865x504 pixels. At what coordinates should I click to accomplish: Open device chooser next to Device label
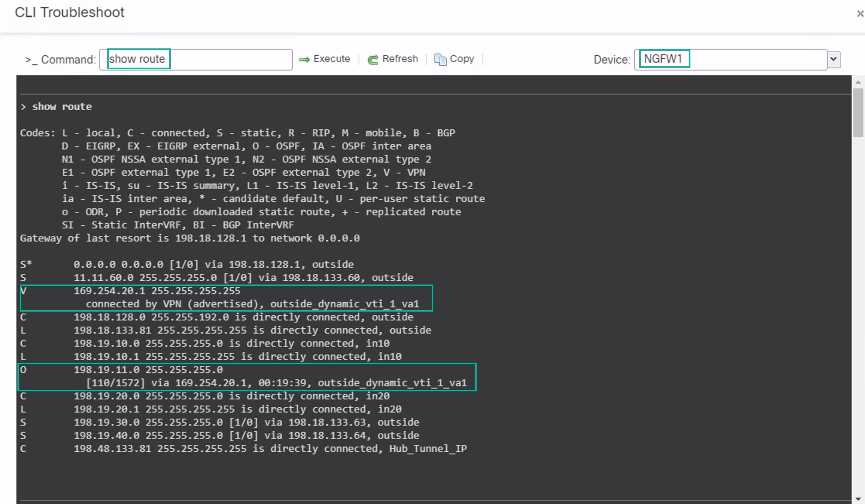834,59
